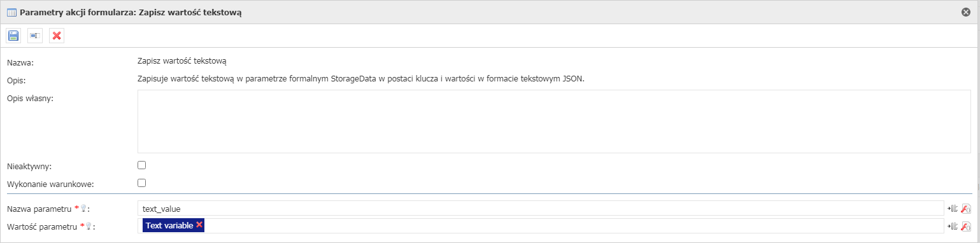Close the dialog with the top-right X
980x243 pixels.
point(966,12)
